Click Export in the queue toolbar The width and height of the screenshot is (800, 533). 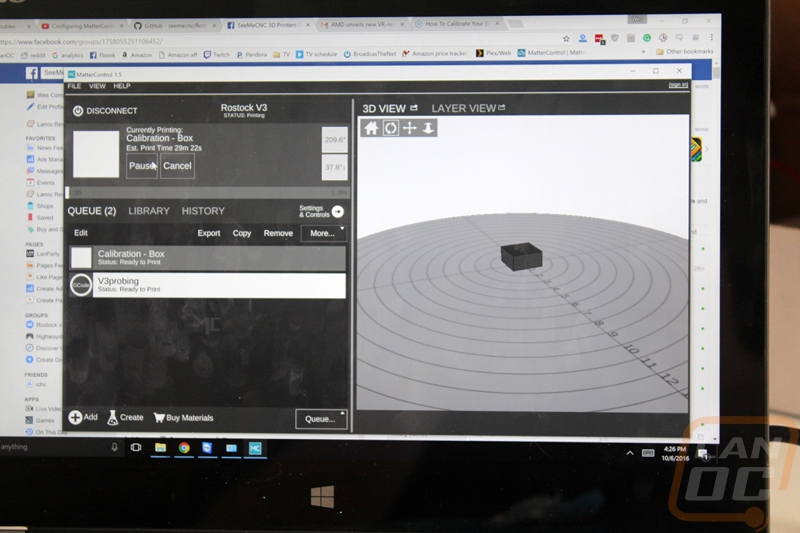pos(209,233)
